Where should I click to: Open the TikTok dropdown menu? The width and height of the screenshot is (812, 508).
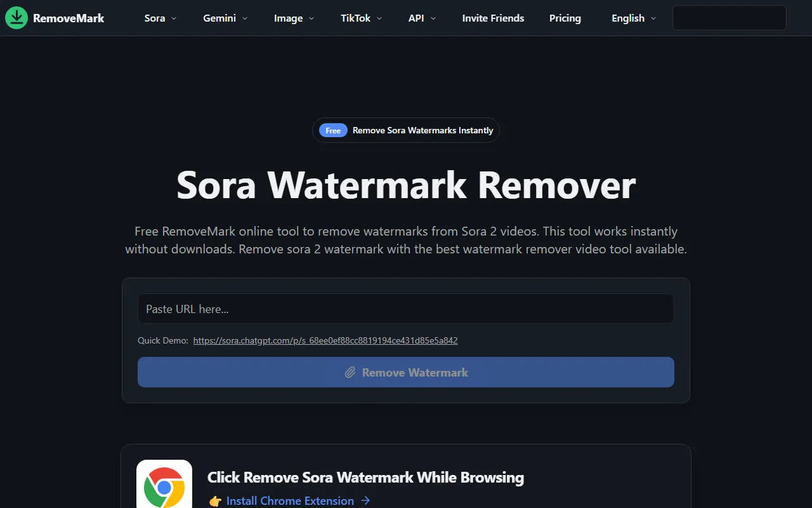pos(362,18)
